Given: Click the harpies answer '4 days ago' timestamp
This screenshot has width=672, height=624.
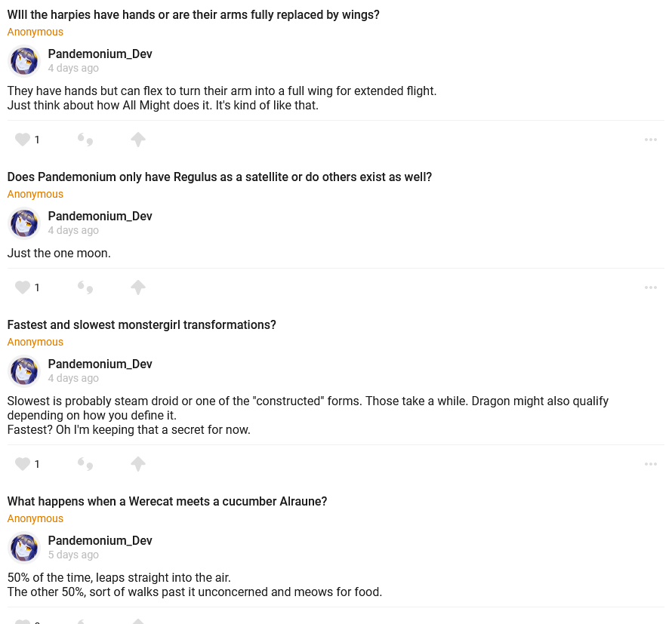Looking at the screenshot, I should pos(73,68).
